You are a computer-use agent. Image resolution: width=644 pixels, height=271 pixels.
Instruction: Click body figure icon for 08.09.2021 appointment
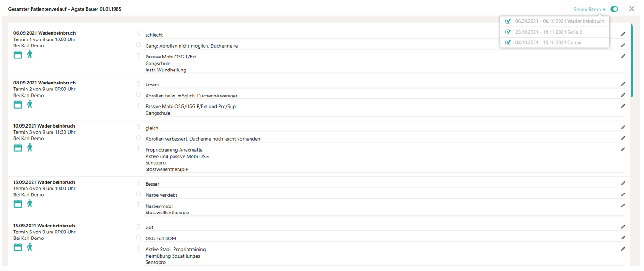(x=30, y=104)
